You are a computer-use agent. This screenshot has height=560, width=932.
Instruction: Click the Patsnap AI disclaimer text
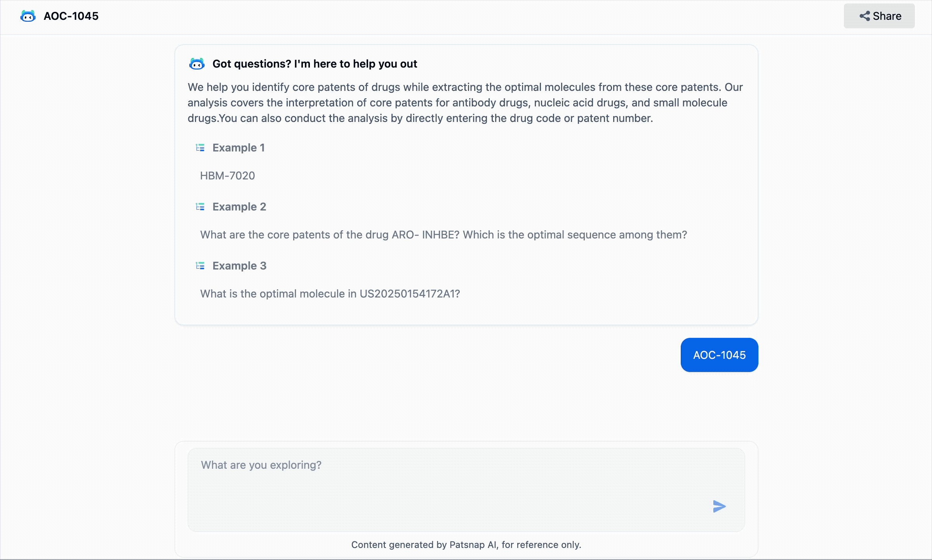[466, 544]
